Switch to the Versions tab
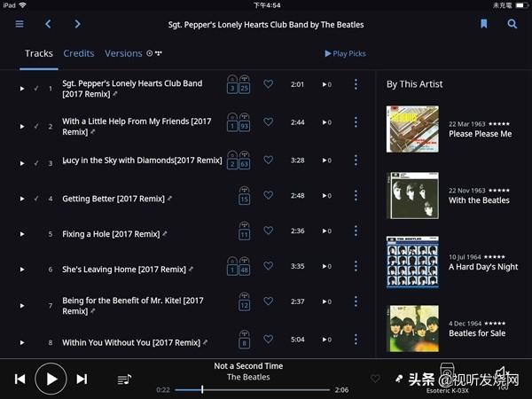 tap(123, 53)
